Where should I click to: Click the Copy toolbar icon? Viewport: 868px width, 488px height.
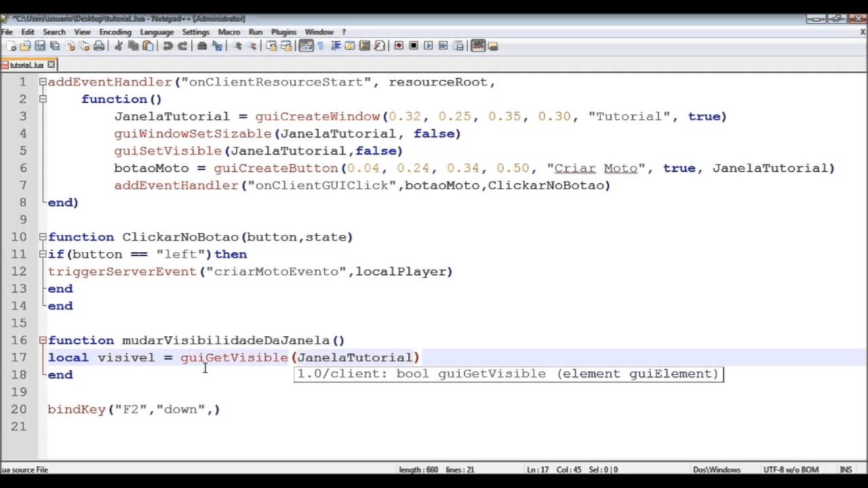(x=134, y=46)
